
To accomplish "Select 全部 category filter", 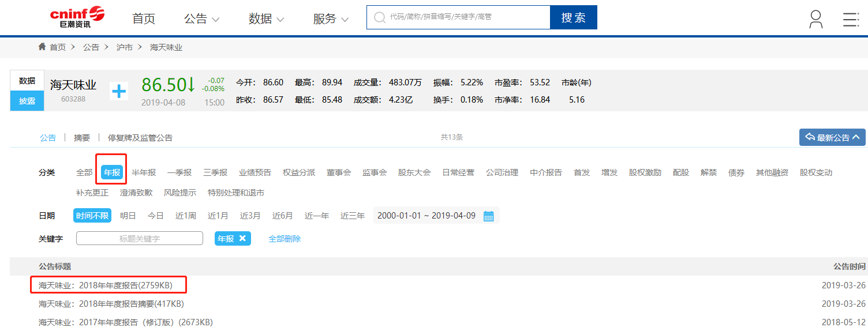I will point(84,172).
